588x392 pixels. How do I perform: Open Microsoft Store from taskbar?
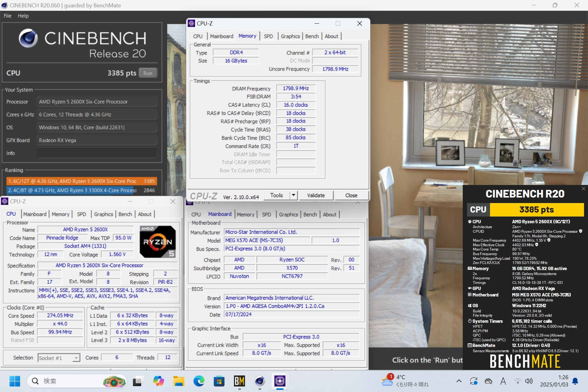tap(219, 381)
